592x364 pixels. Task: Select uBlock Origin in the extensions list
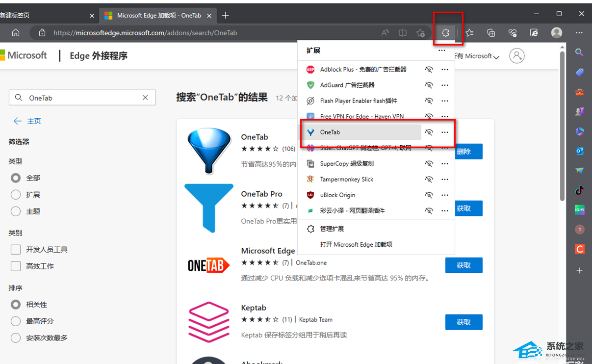(361, 195)
